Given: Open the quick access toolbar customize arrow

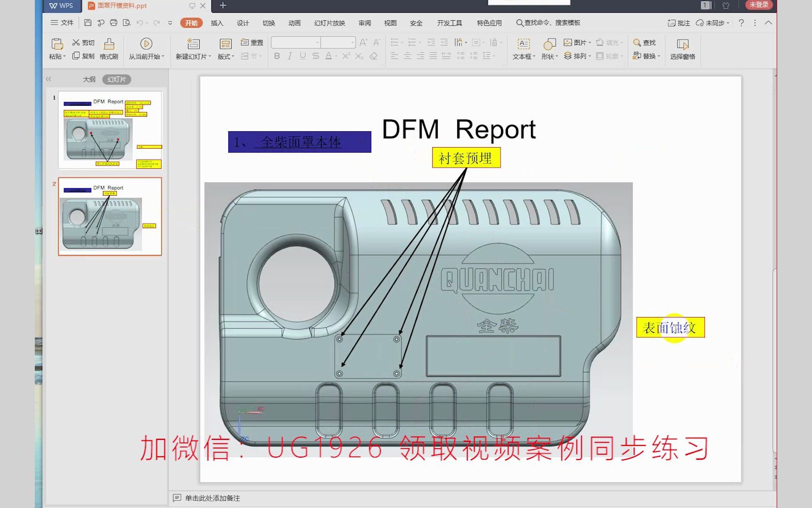Looking at the screenshot, I should tap(170, 23).
